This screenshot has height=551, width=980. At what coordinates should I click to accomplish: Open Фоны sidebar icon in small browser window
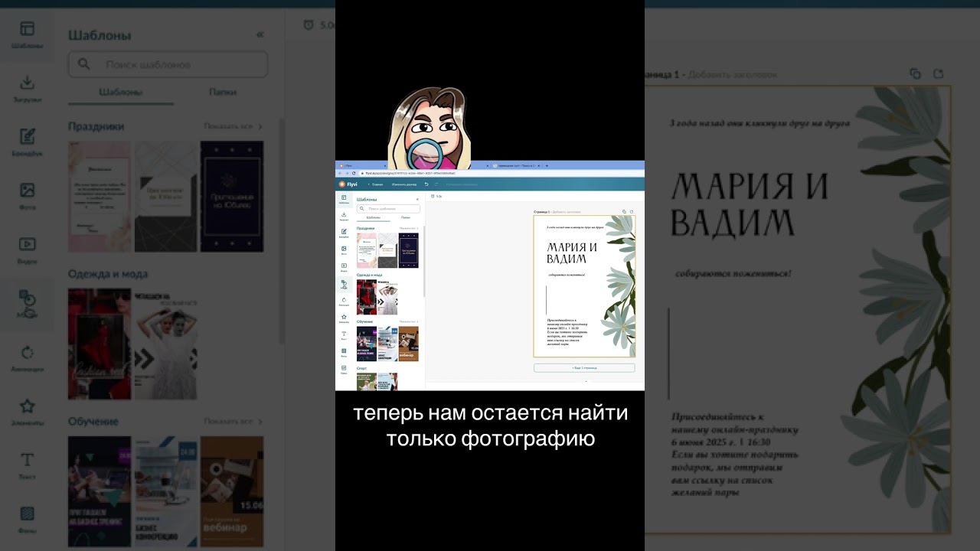(x=344, y=353)
